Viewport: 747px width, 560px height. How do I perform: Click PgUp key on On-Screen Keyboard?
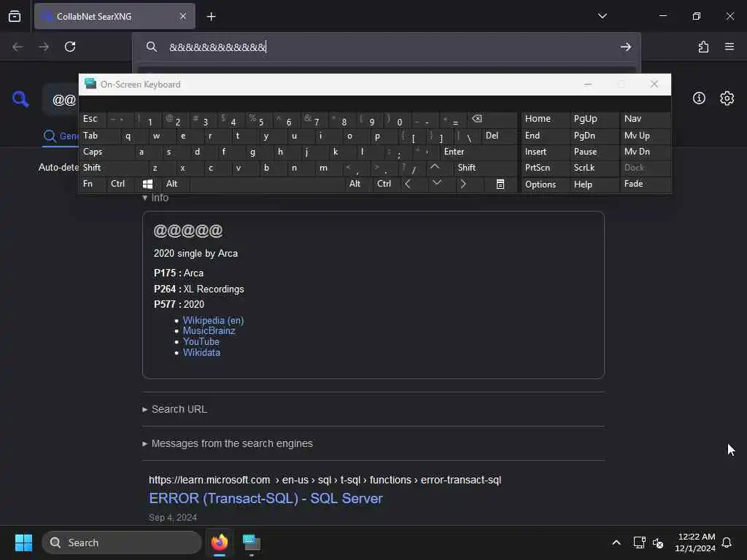coord(594,119)
